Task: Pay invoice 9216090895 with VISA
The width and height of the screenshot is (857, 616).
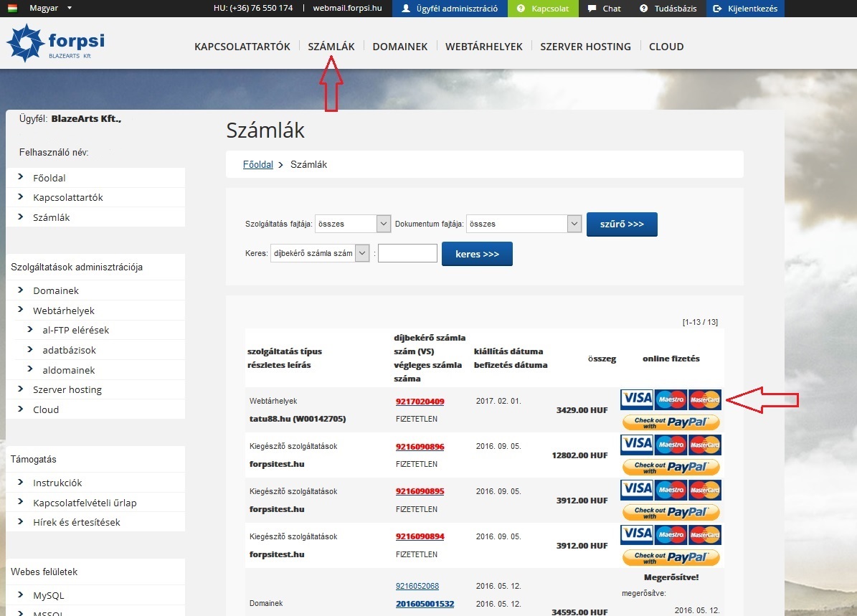Action: click(x=638, y=490)
